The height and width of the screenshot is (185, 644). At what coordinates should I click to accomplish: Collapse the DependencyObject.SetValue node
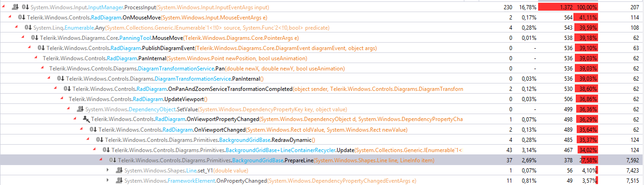point(69,108)
